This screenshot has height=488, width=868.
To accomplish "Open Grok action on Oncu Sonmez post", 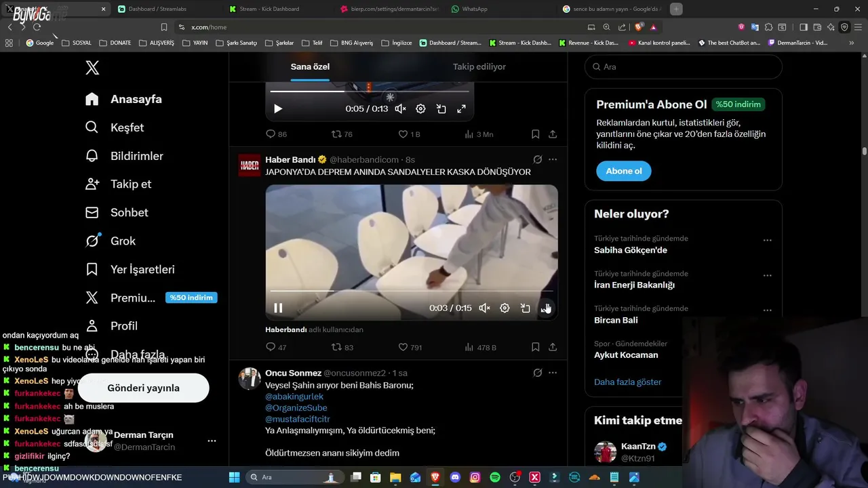I will coord(537,373).
